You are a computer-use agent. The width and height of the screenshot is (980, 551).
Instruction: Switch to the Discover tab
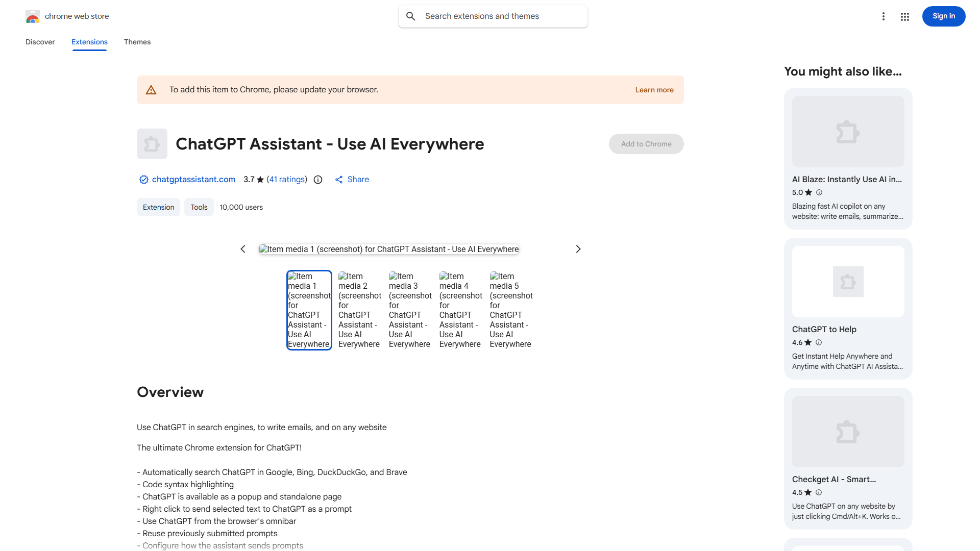pos(40,42)
